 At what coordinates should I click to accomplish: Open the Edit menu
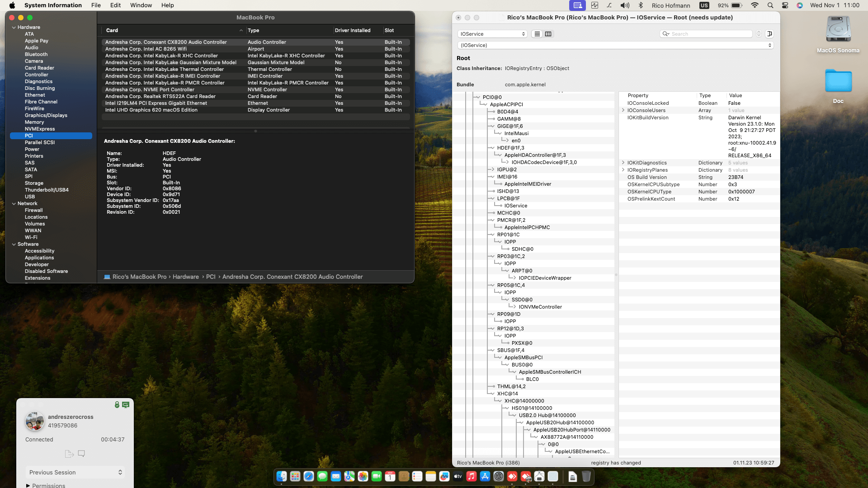click(x=115, y=5)
